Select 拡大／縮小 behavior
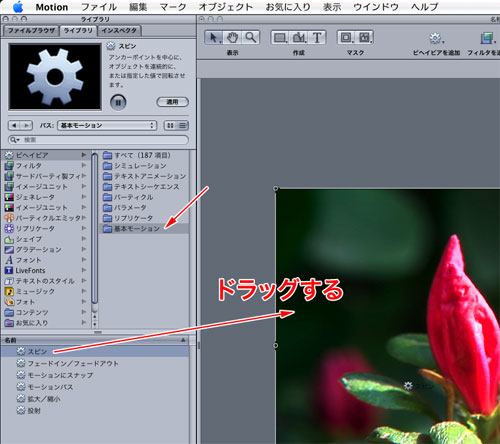The width and height of the screenshot is (500, 444). (95, 399)
